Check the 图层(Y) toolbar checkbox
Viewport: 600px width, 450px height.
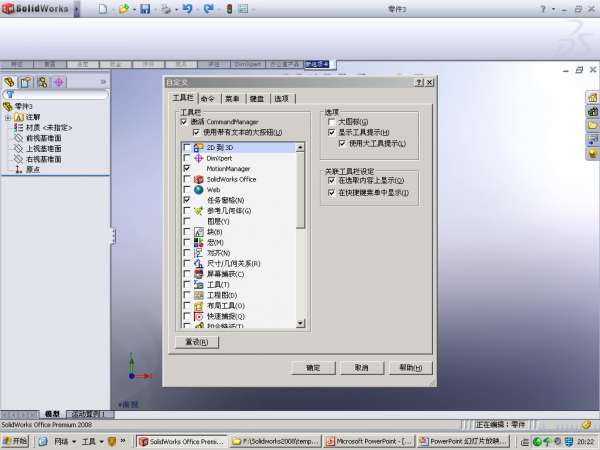[x=187, y=221]
